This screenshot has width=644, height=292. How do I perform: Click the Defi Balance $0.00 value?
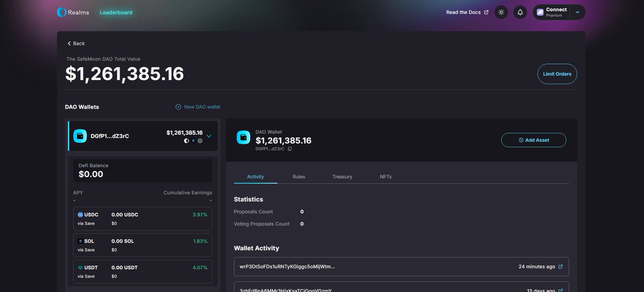point(91,174)
